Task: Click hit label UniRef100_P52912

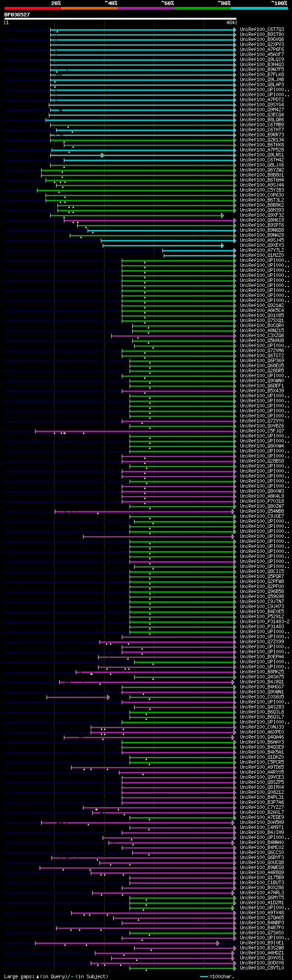Action: click(x=262, y=617)
